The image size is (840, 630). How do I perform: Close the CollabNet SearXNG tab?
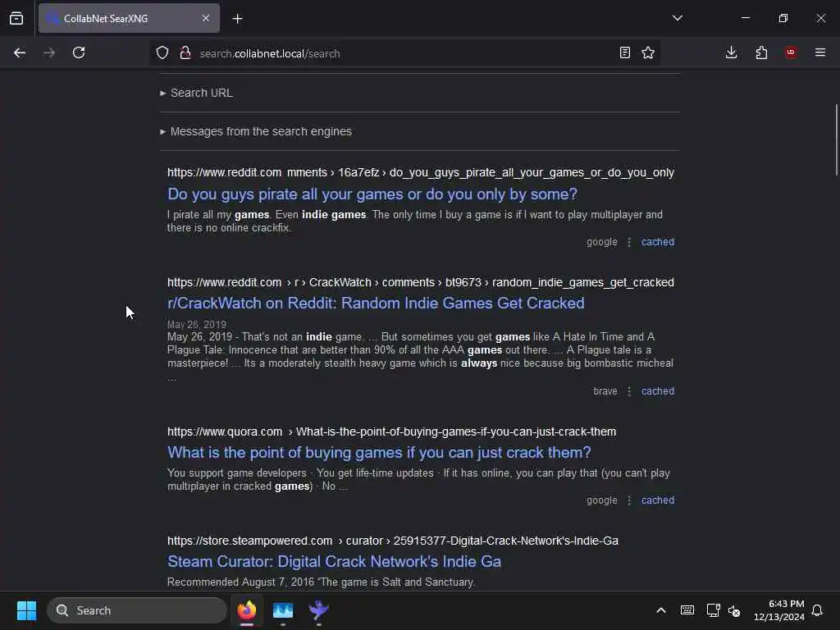click(x=206, y=18)
